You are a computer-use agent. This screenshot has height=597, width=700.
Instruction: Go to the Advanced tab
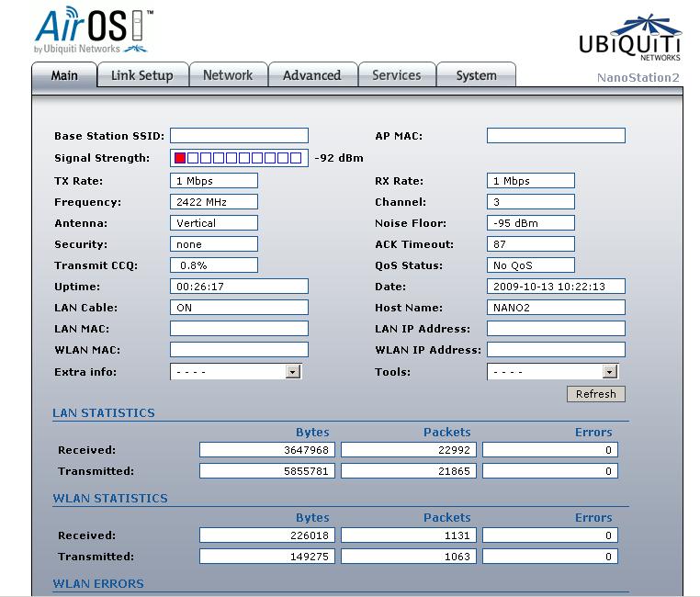311,75
